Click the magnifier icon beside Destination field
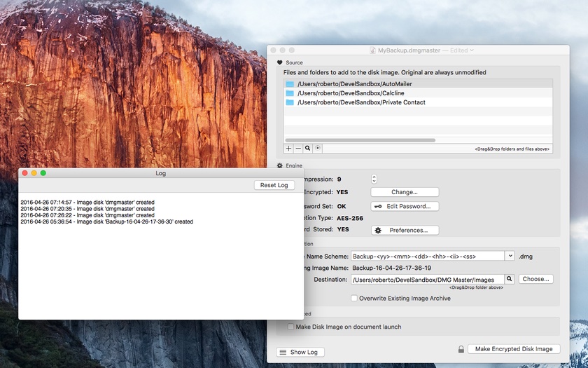 (x=510, y=279)
